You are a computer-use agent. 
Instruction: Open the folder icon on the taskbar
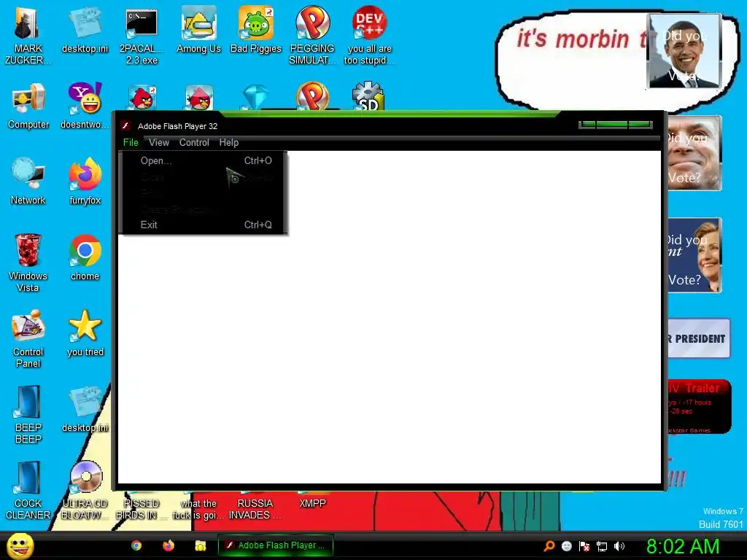pyautogui.click(x=200, y=545)
